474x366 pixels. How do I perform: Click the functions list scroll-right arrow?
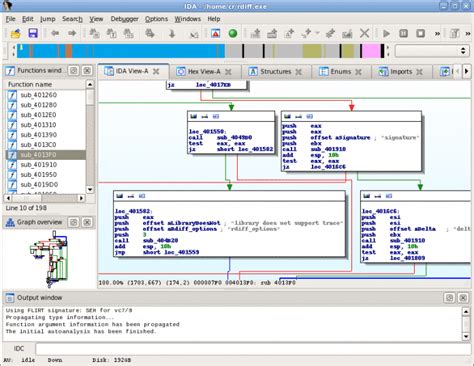[81, 198]
